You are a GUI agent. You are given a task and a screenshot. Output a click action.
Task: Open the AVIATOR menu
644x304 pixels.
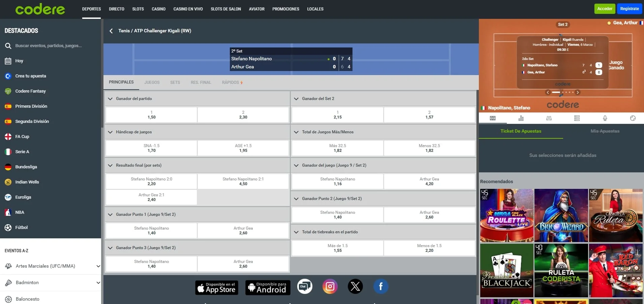coord(257,9)
